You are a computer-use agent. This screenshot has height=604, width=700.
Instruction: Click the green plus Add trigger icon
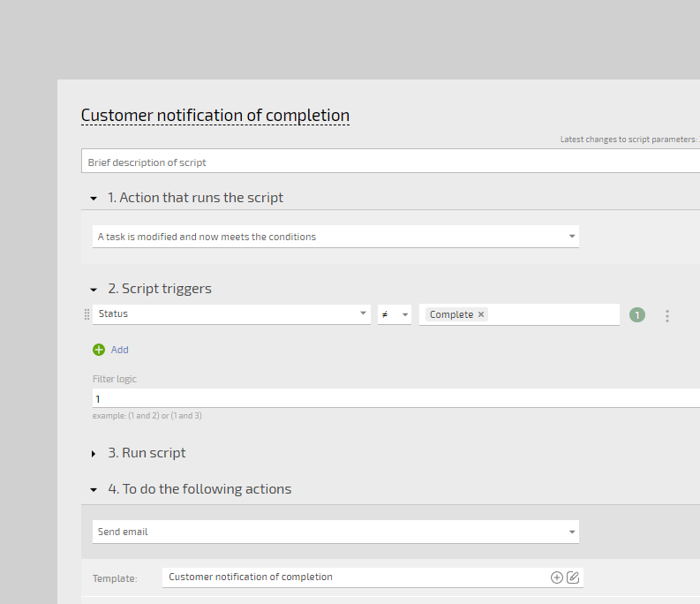click(x=99, y=350)
